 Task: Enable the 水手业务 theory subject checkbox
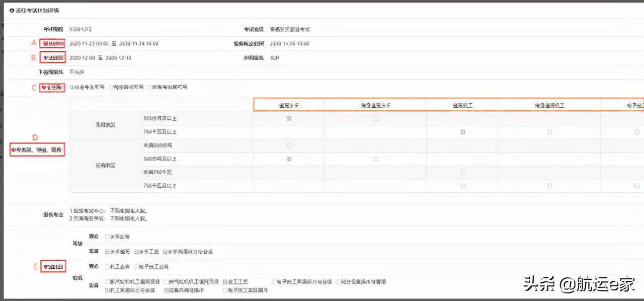107,237
